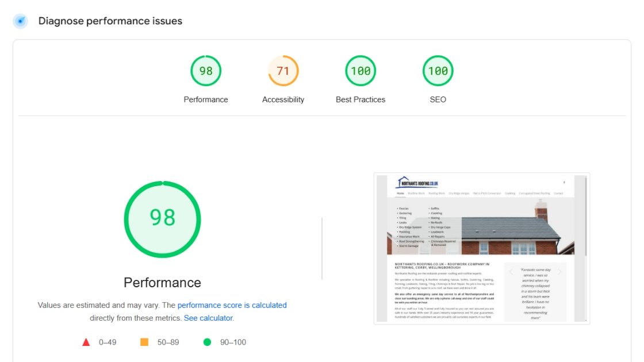Click the large green 98 Performance gauge
644x362 pixels.
pyautogui.click(x=163, y=219)
